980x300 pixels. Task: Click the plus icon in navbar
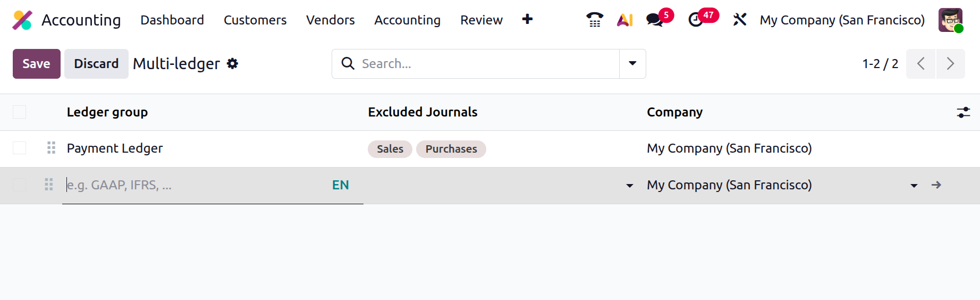click(527, 20)
